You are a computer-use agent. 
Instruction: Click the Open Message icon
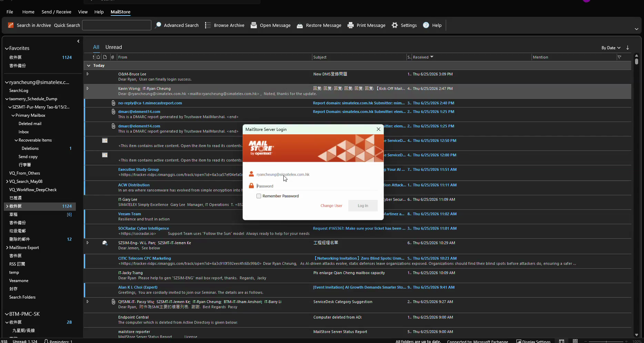(254, 25)
